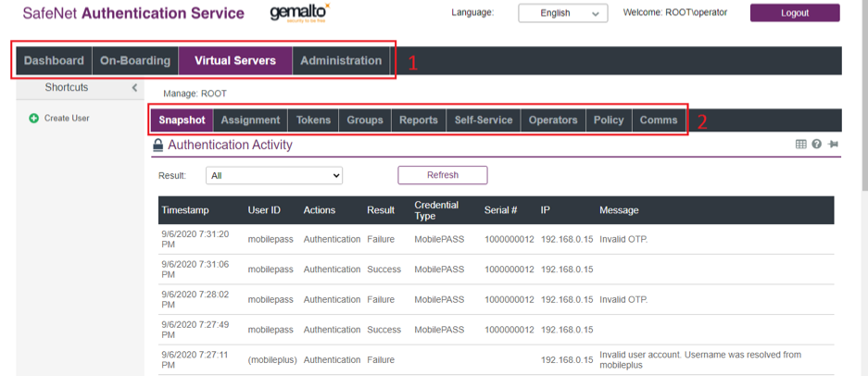Open the Groups sub-tab
The height and width of the screenshot is (376, 868).
pos(365,120)
